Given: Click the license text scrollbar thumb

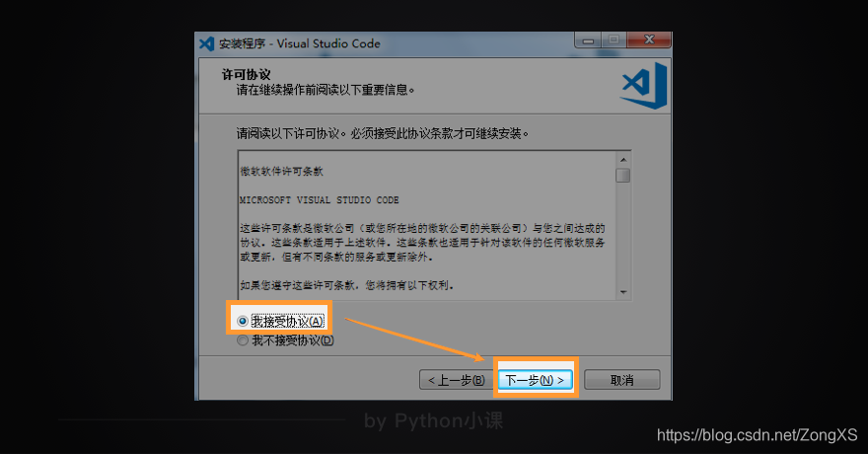Looking at the screenshot, I should pyautogui.click(x=623, y=175).
